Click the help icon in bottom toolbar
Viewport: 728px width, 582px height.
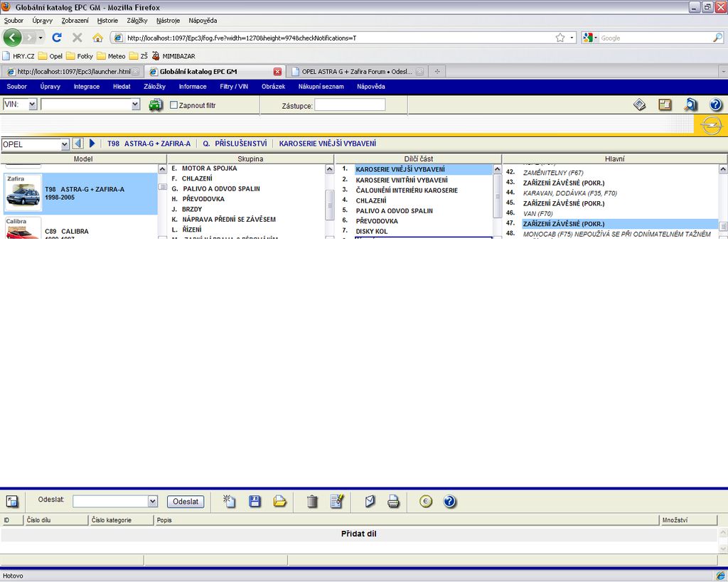(449, 501)
